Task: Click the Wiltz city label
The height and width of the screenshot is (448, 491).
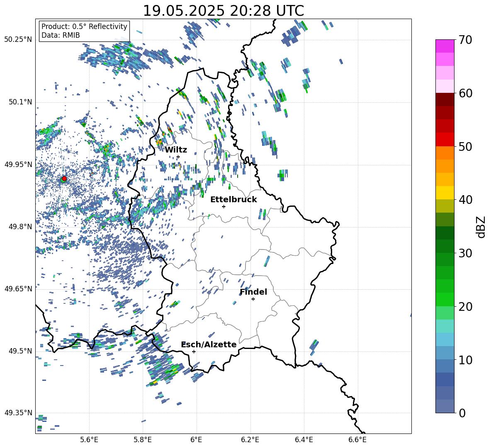Action: coord(176,150)
